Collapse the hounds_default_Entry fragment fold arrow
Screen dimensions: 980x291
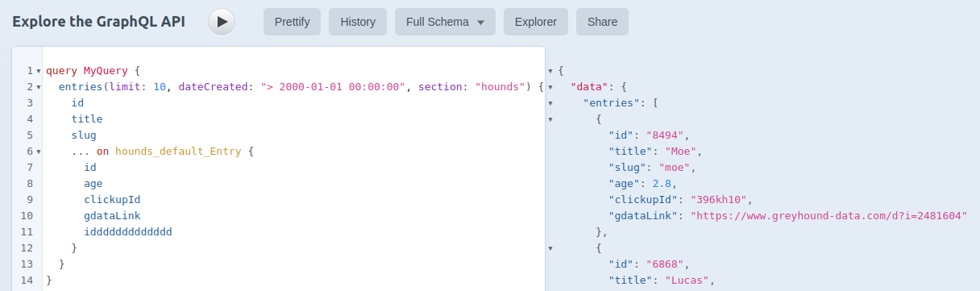pos(39,152)
